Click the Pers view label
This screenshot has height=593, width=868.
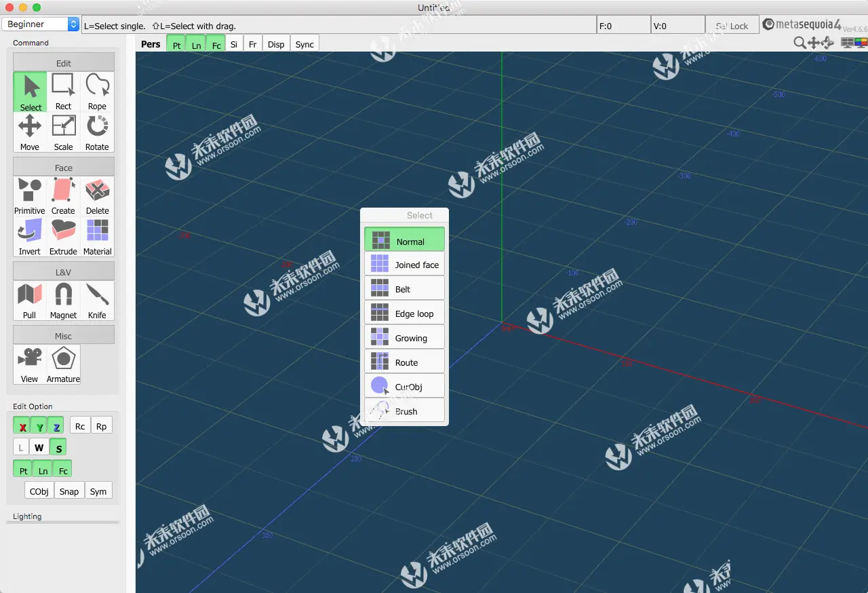[151, 44]
